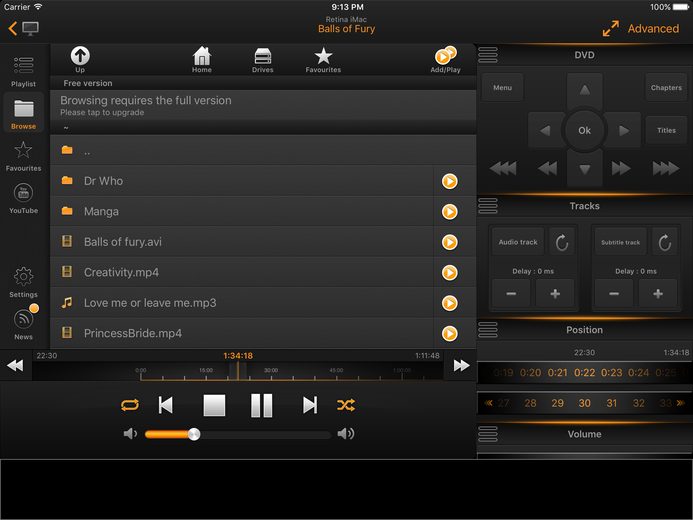The image size is (693, 520).
Task: Click the DVD double rewind button
Action: 548,168
